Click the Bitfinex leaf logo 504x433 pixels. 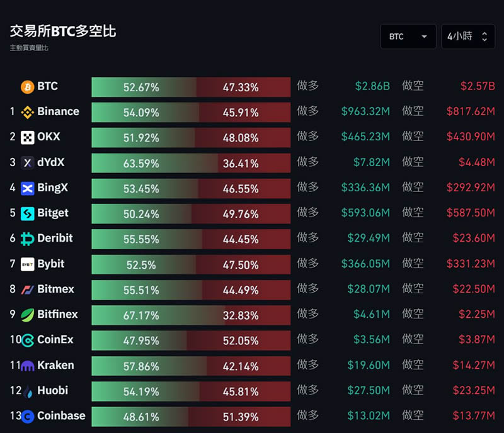(27, 315)
